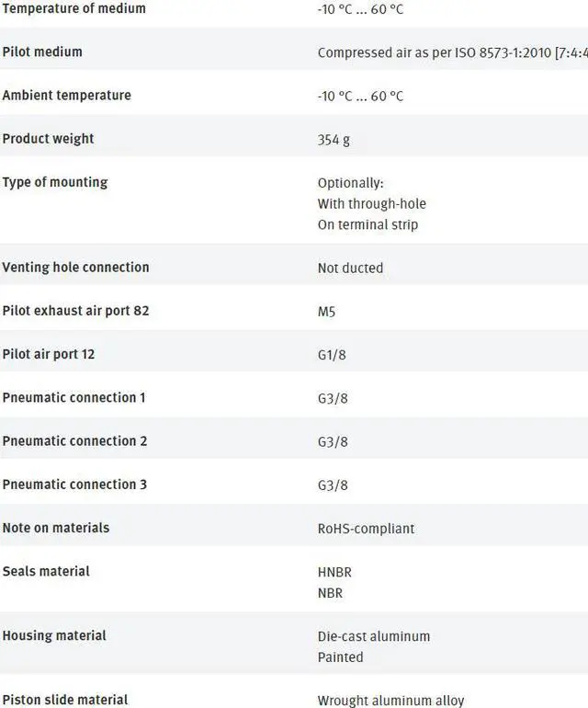This screenshot has width=588, height=708.
Task: Click the 'Pilot exhaust air port 82' label
Action: coord(75,311)
